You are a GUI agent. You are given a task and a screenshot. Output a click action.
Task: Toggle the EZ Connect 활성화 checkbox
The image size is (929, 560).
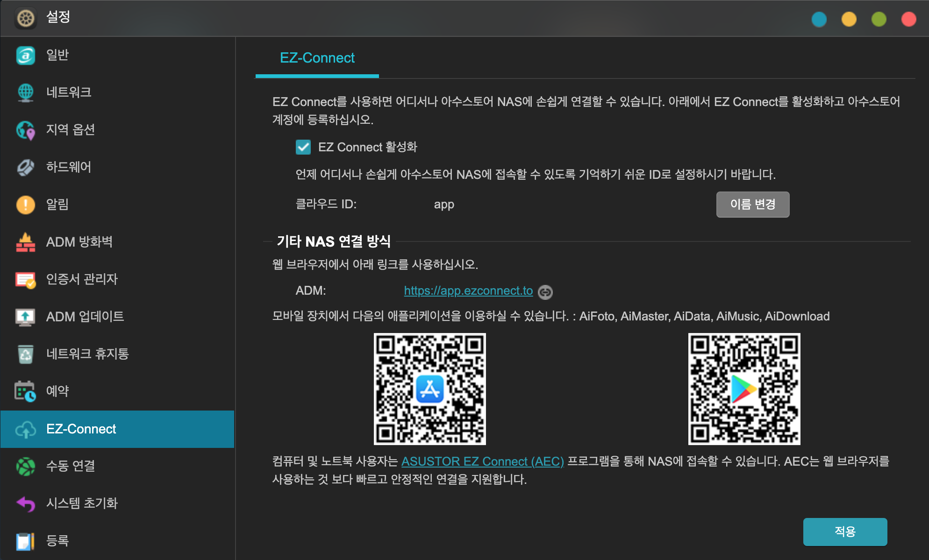click(x=303, y=147)
